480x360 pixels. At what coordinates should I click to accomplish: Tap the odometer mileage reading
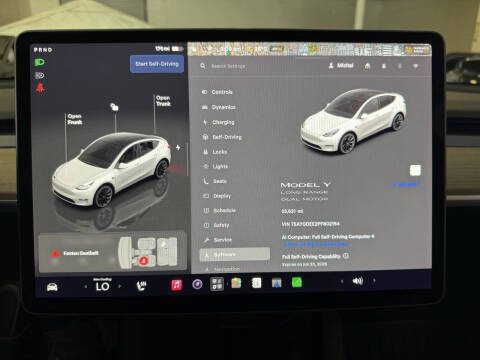pos(292,211)
